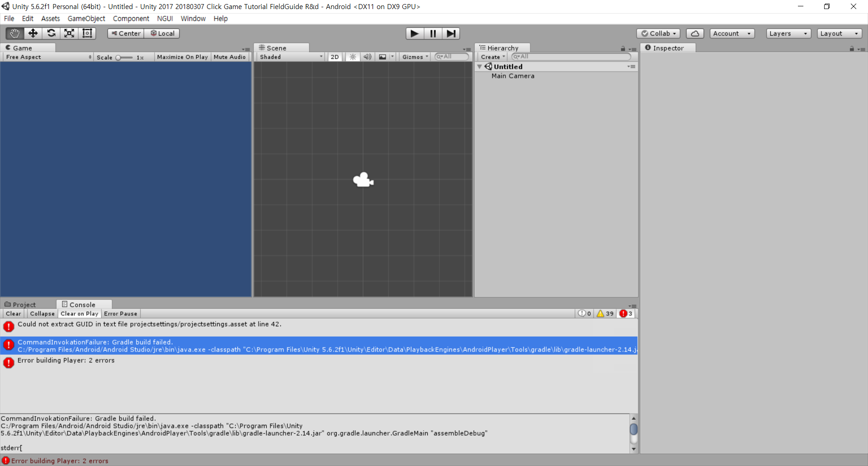Toggle Local handle rotation
This screenshot has height=466, width=868.
point(162,33)
